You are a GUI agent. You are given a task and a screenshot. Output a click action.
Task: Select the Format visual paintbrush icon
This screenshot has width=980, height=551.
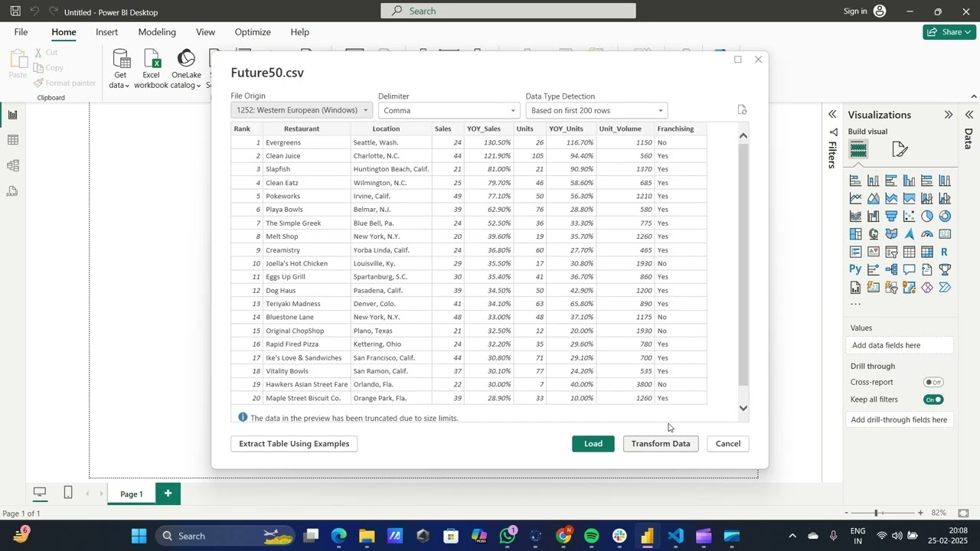coord(900,149)
